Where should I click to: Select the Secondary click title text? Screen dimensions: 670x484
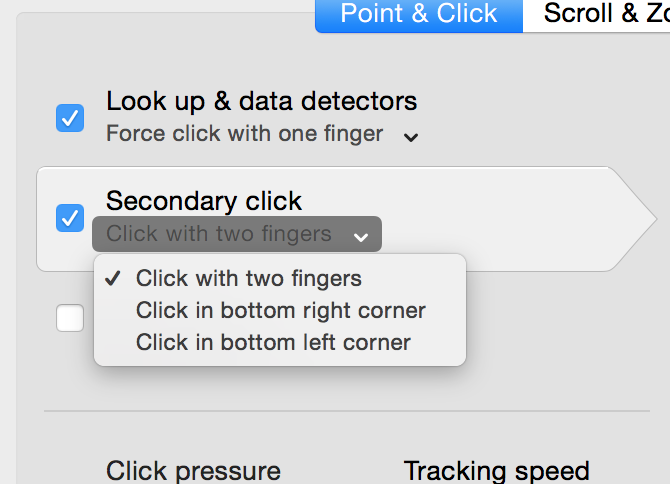204,201
